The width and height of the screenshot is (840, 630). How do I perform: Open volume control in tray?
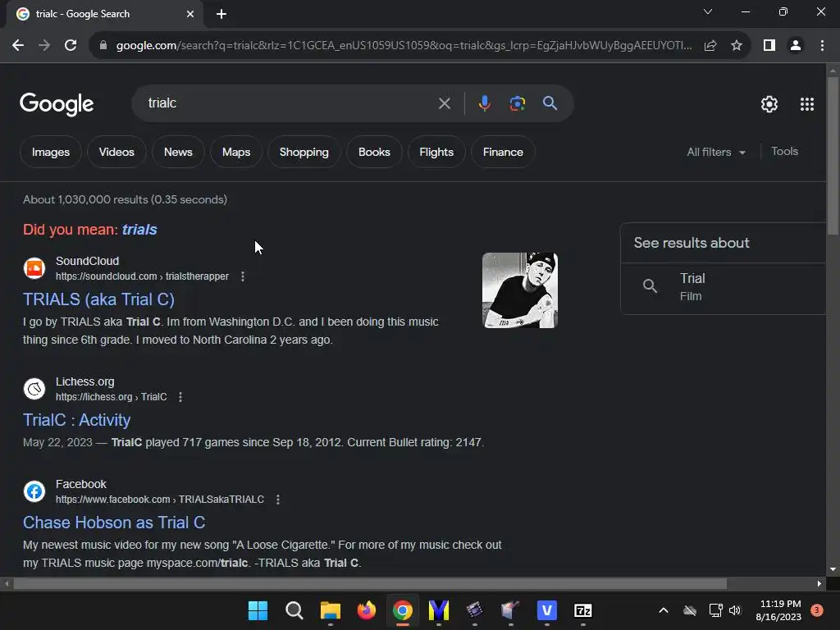734,610
